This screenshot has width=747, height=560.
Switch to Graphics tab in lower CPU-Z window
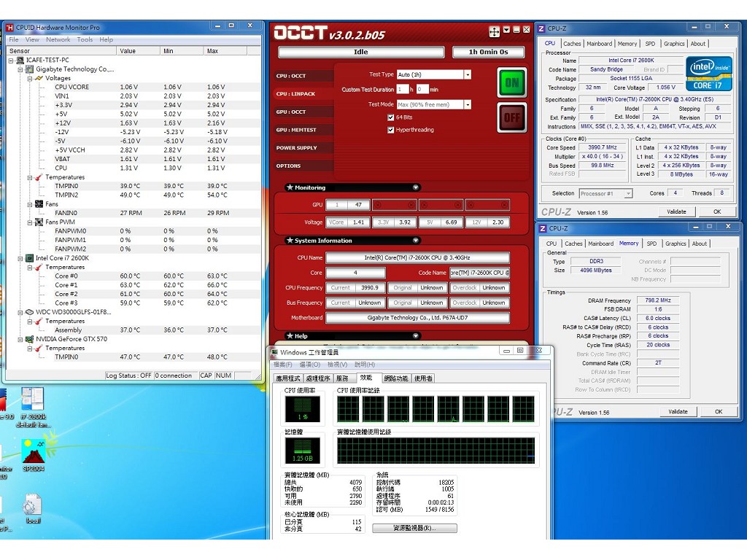click(x=676, y=244)
